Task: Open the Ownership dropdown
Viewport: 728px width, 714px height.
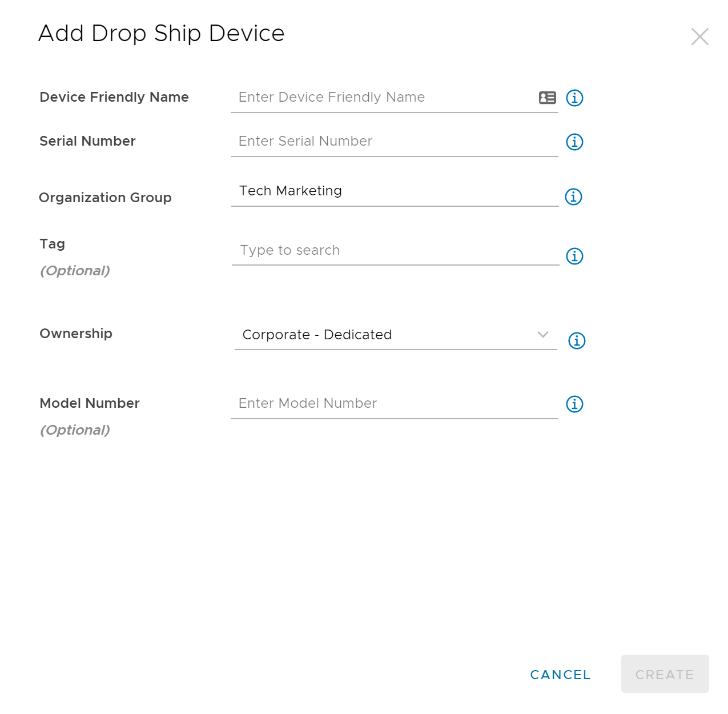Action: point(395,335)
